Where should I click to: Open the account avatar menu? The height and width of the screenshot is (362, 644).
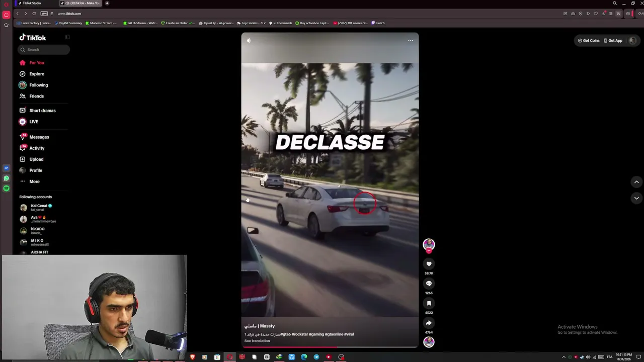click(x=632, y=41)
